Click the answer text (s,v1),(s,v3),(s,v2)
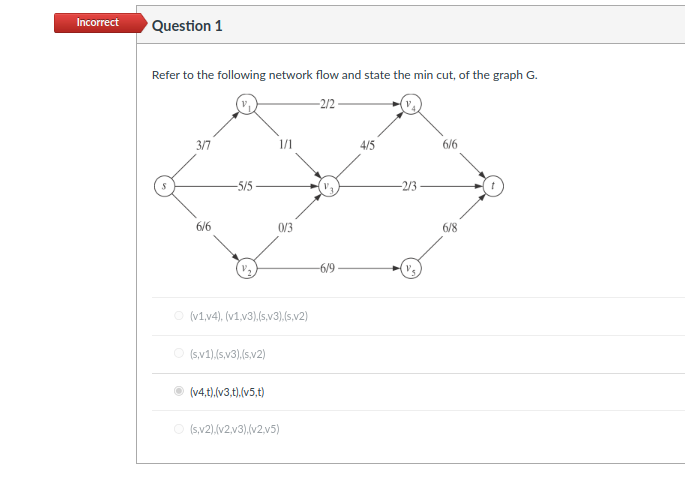 (228, 354)
